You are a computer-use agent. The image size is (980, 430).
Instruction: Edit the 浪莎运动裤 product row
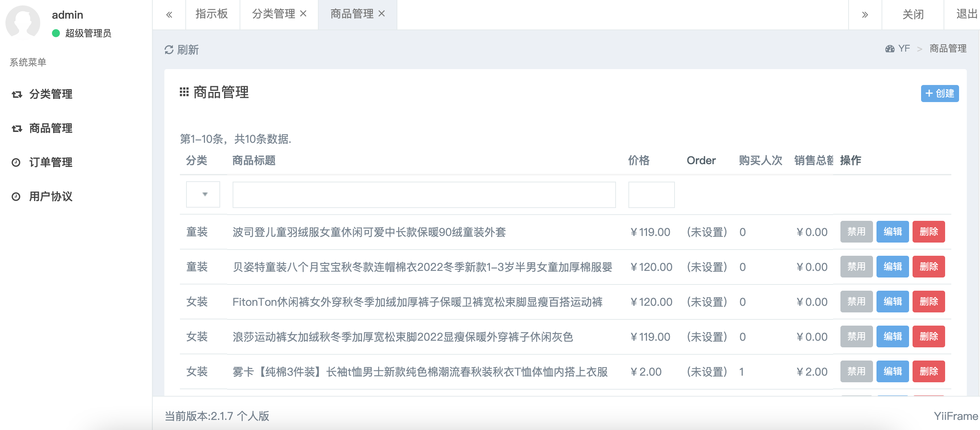[x=892, y=336]
